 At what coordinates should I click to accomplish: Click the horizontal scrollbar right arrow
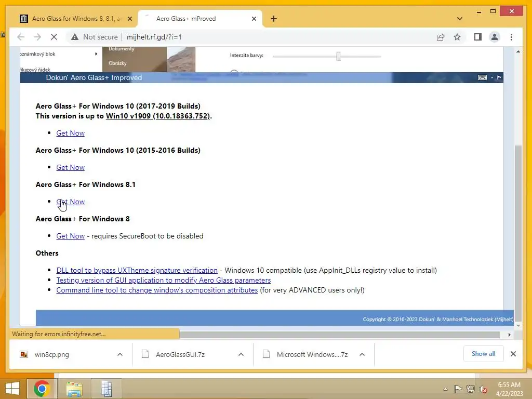coord(509,335)
